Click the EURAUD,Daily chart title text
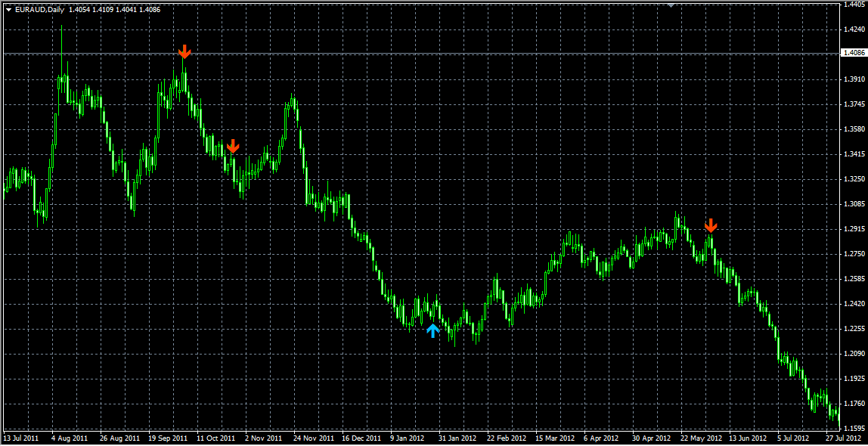Image resolution: width=868 pixels, height=446 pixels. click(x=39, y=9)
